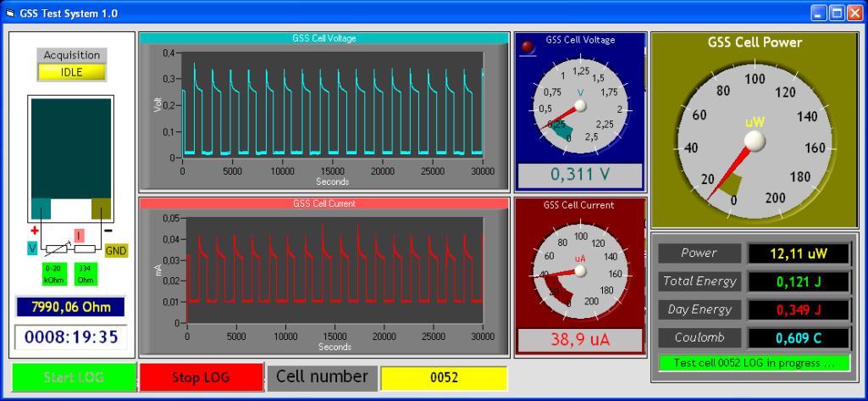This screenshot has width=868, height=401.
Task: Click the 0,609 C coulomb value
Action: coord(799,338)
